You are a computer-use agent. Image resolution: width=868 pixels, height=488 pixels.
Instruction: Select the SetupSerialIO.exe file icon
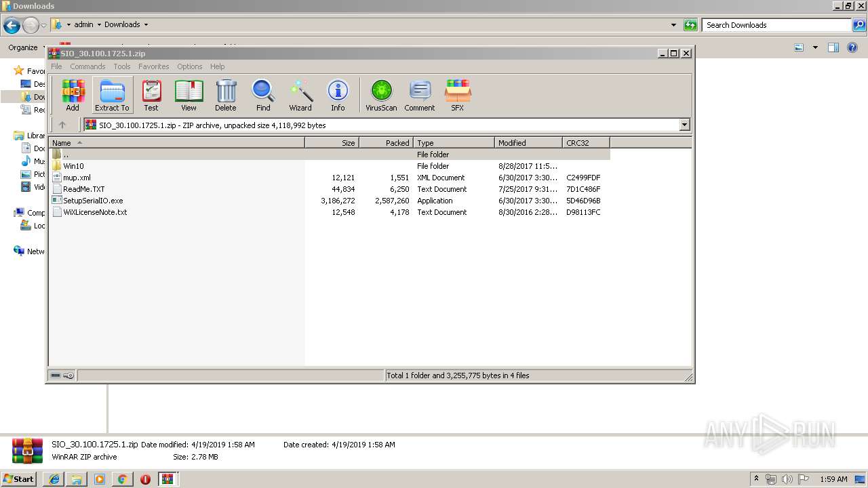click(x=57, y=201)
